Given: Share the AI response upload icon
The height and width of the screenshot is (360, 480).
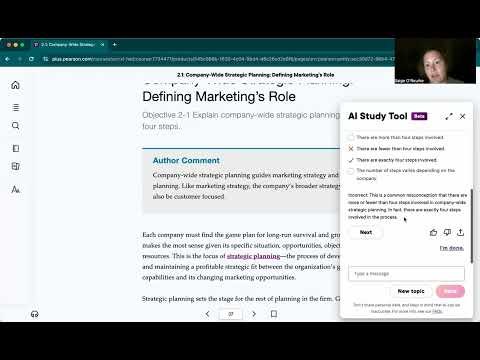Looking at the screenshot, I should [460, 233].
